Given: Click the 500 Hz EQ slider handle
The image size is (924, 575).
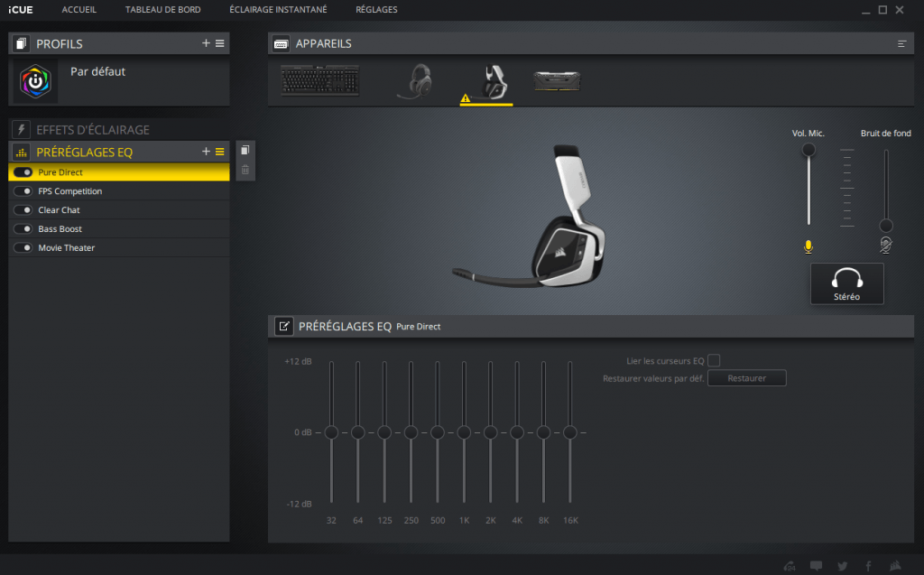Looking at the screenshot, I should coord(438,432).
